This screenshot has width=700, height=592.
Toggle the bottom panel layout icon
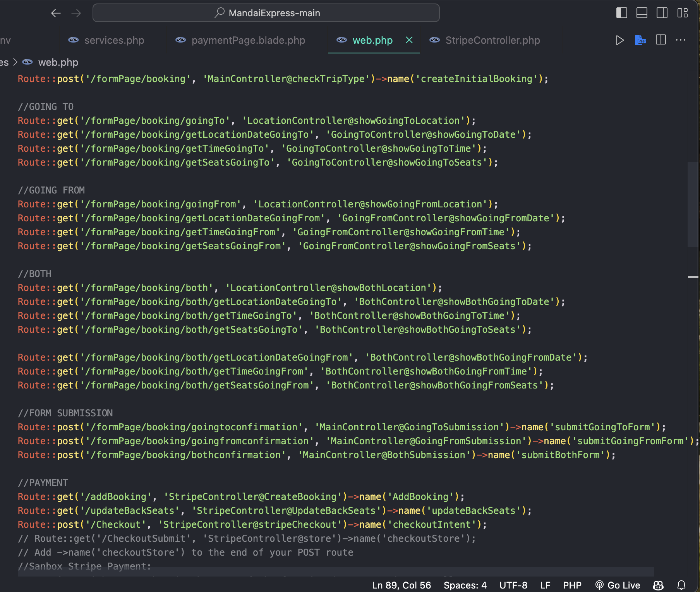tap(642, 13)
